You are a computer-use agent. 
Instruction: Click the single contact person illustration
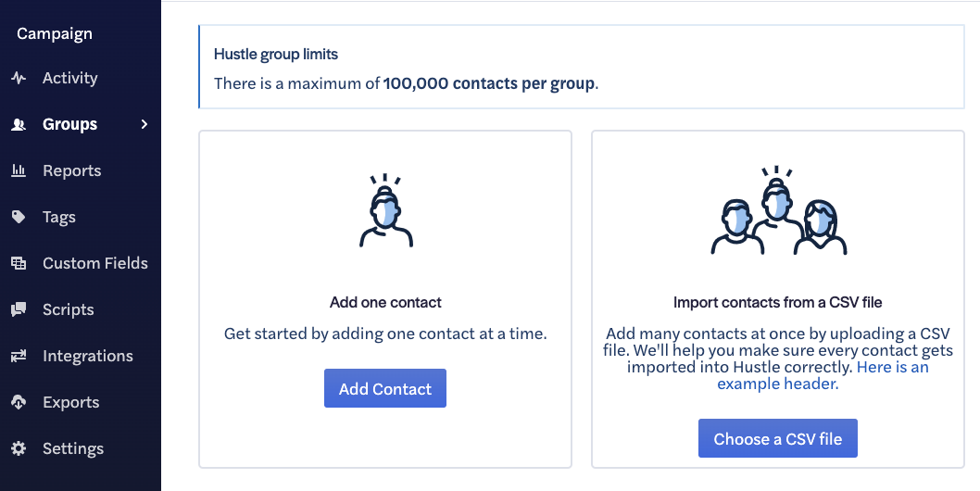(385, 211)
